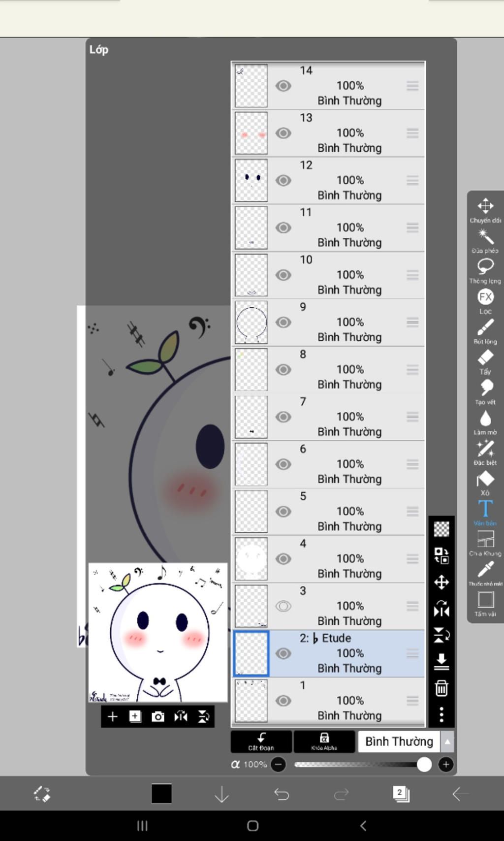Click the down arrow in bottom bar
504x841 pixels.
click(x=221, y=794)
